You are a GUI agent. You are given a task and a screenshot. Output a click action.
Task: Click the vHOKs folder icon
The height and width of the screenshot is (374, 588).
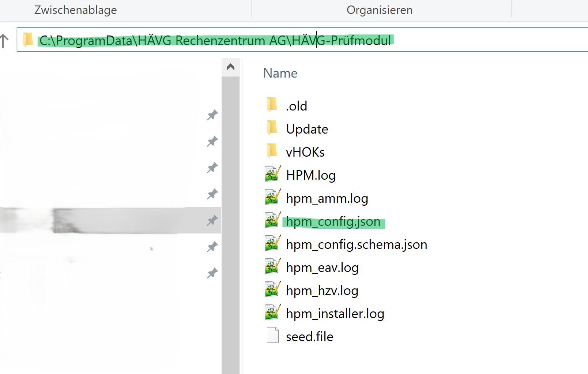click(x=272, y=152)
